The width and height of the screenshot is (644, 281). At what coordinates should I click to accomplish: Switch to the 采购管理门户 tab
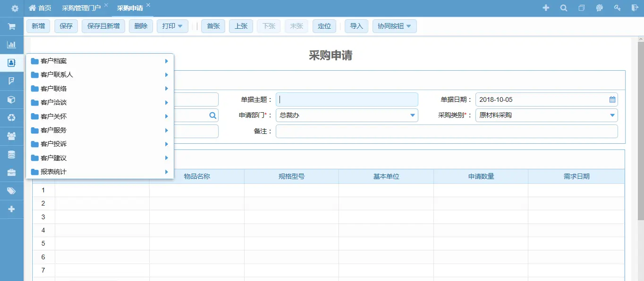tap(81, 8)
